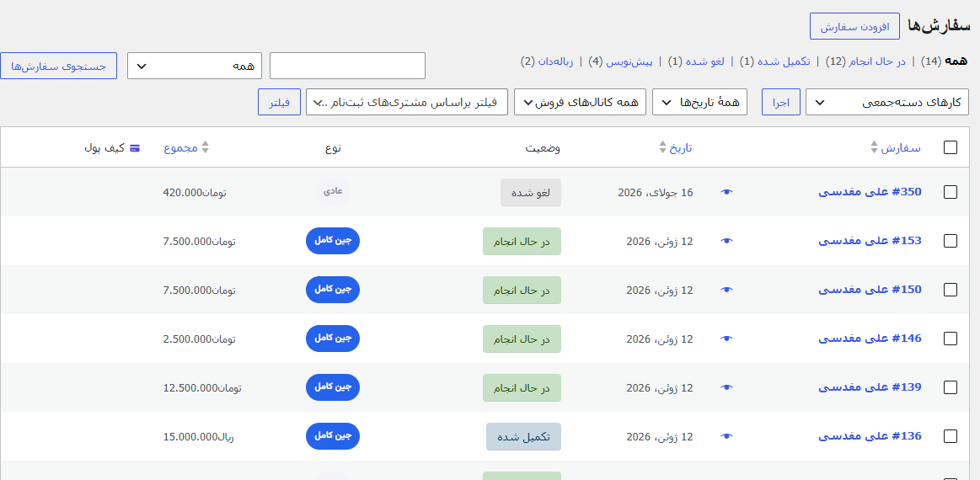Screen dimensions: 980x480
Task: Click sort arrows beside تاریخ column
Action: (x=663, y=148)
